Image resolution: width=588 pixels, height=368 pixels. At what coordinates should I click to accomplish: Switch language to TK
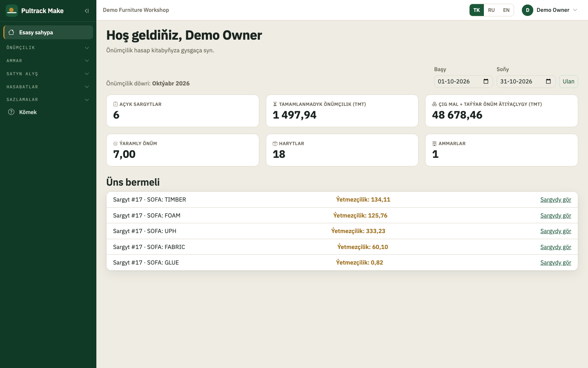(477, 10)
